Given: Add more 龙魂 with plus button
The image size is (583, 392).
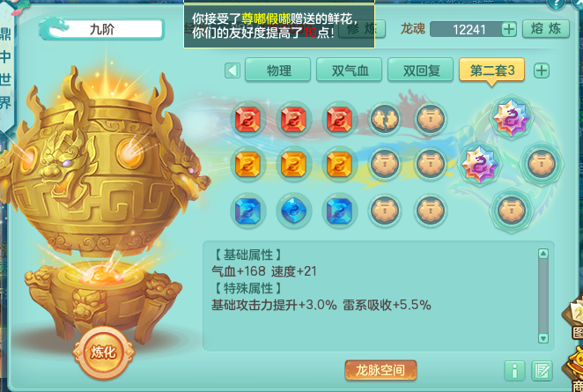Looking at the screenshot, I should tap(509, 29).
